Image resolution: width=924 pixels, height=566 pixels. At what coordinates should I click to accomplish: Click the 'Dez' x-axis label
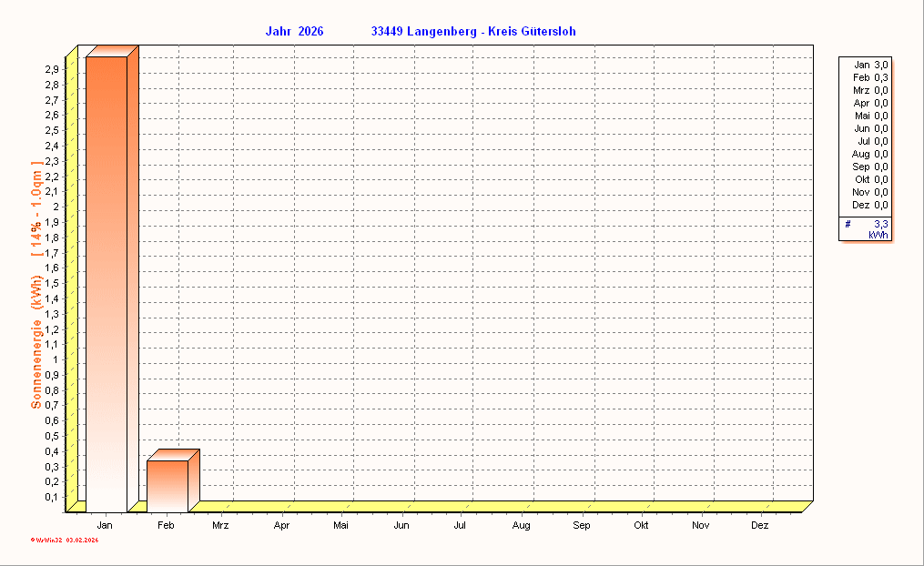click(760, 526)
